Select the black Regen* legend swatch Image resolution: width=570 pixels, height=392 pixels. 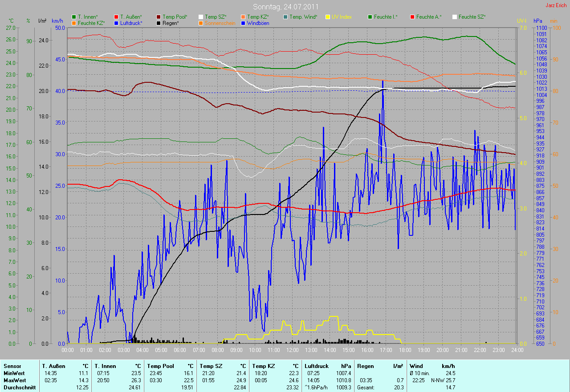[x=159, y=23]
